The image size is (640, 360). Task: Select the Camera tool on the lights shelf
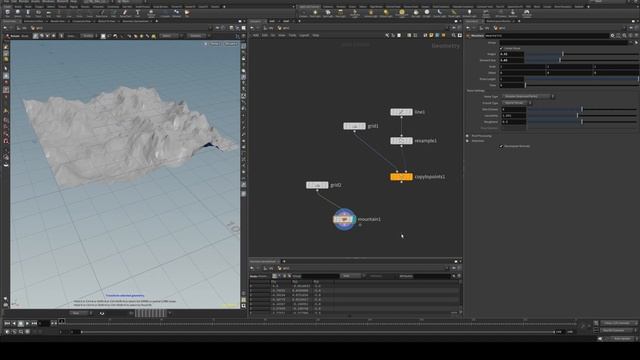click(304, 13)
